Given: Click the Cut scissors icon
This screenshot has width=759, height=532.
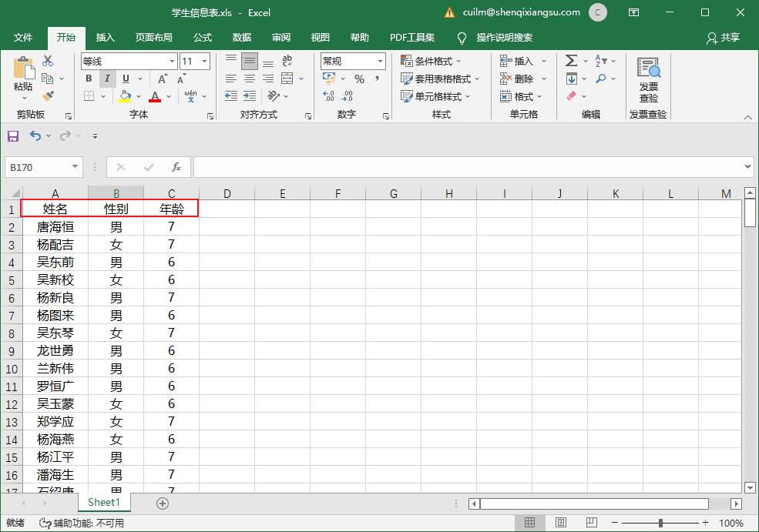Looking at the screenshot, I should click(48, 61).
